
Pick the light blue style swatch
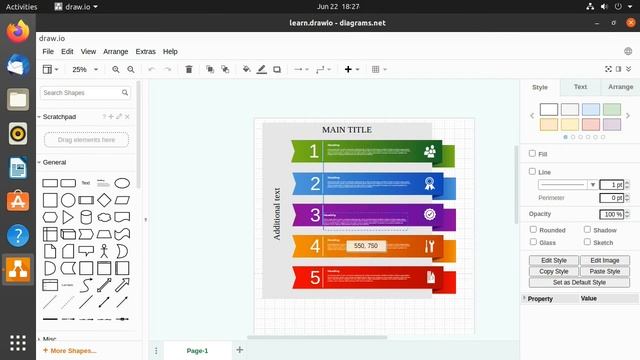click(591, 109)
